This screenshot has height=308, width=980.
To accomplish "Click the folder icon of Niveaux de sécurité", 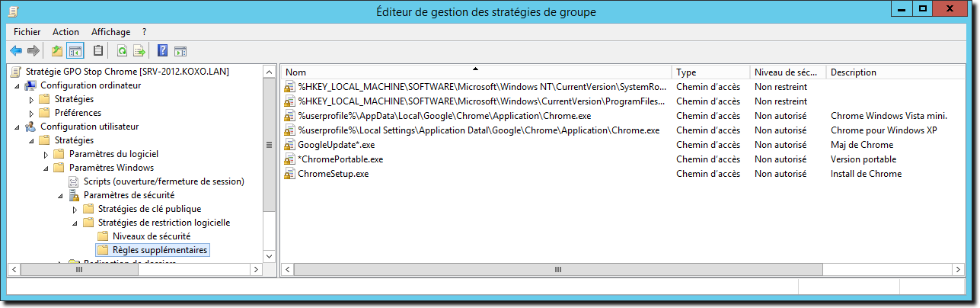I will pyautogui.click(x=103, y=236).
